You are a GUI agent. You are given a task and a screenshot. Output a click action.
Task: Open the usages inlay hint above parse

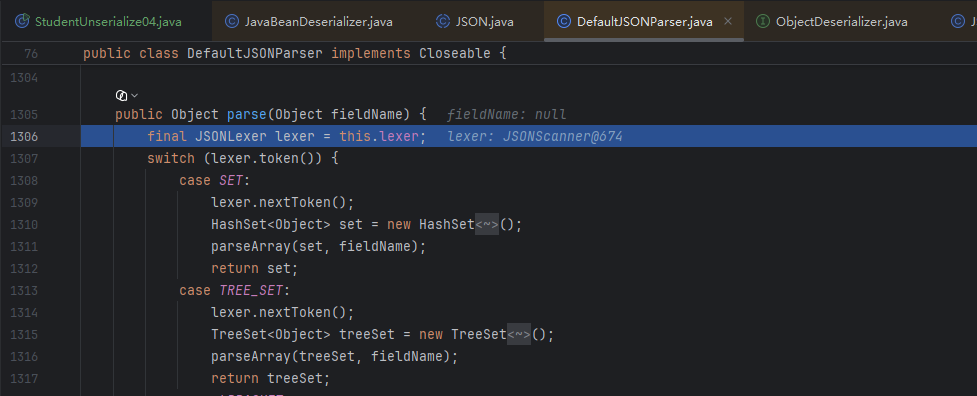point(126,95)
